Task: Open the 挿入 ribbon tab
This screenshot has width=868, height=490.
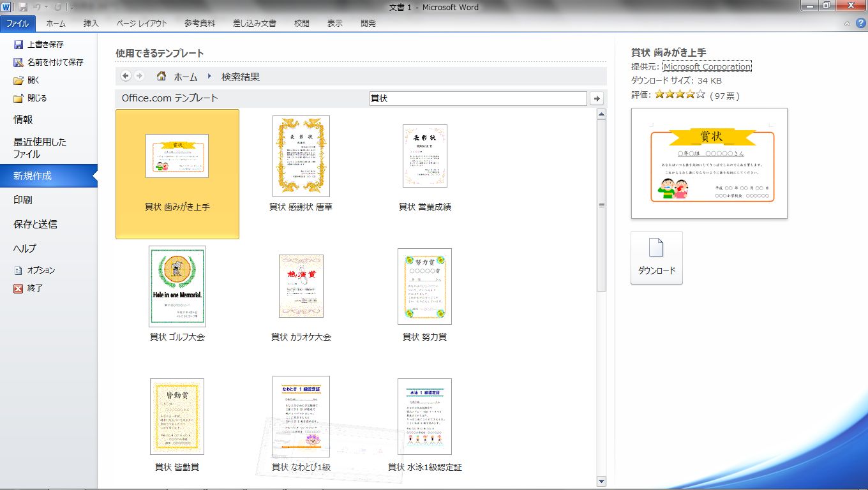Action: 91,24
